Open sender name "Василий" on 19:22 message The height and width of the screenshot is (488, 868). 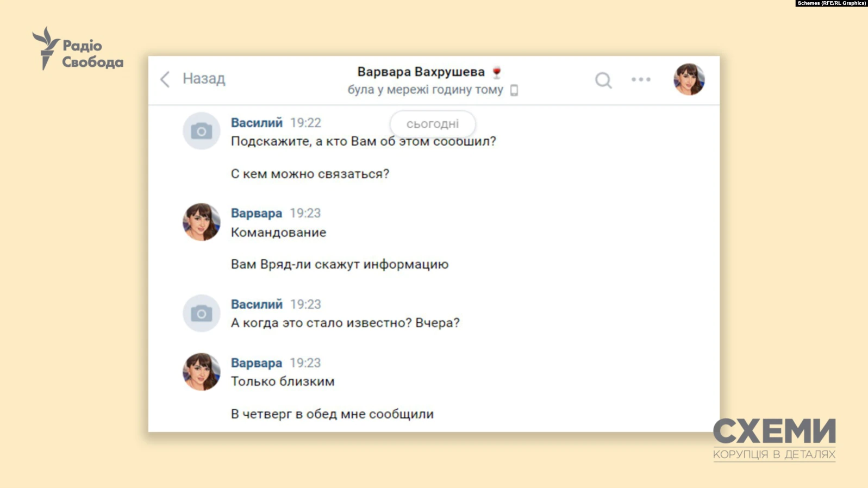pos(257,123)
